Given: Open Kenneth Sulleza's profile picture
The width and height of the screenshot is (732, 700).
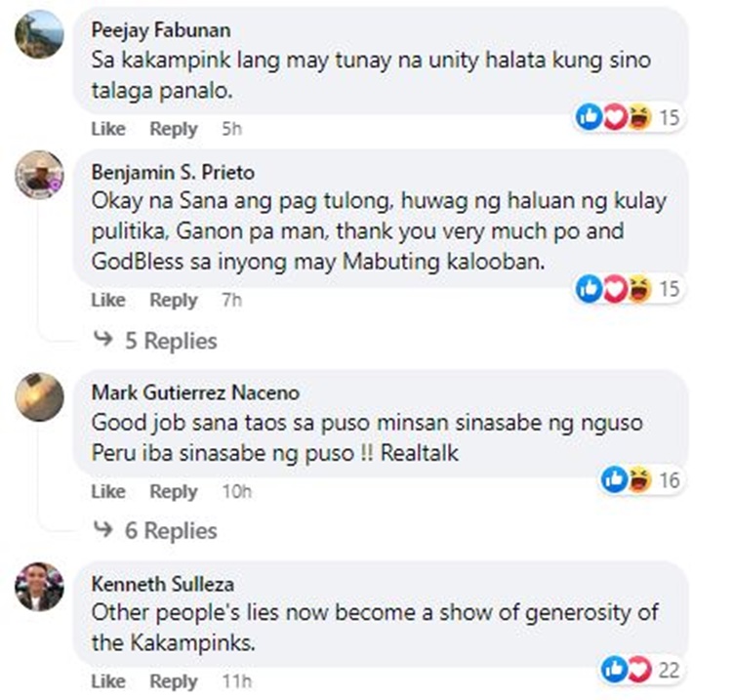Looking at the screenshot, I should 39,587.
